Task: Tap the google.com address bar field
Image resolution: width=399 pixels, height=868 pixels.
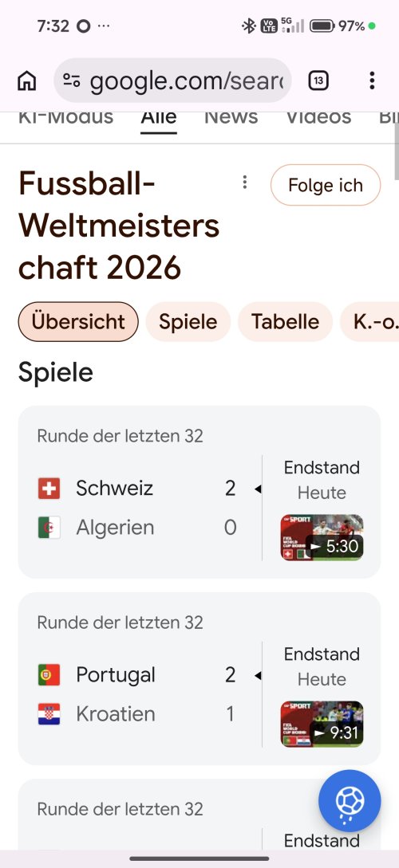Action: [x=172, y=81]
